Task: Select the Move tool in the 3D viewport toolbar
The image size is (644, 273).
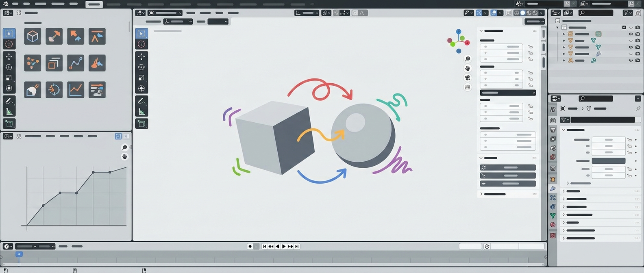Action: pyautogui.click(x=141, y=56)
